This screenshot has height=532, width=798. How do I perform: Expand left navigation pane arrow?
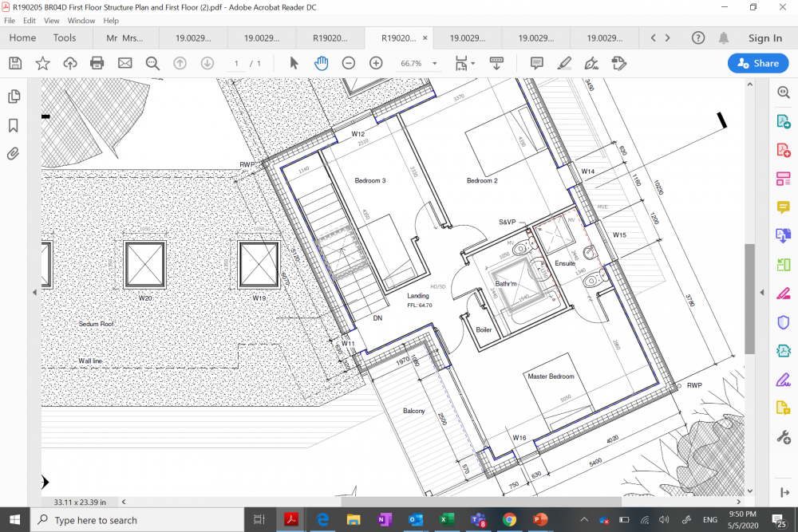coord(34,293)
